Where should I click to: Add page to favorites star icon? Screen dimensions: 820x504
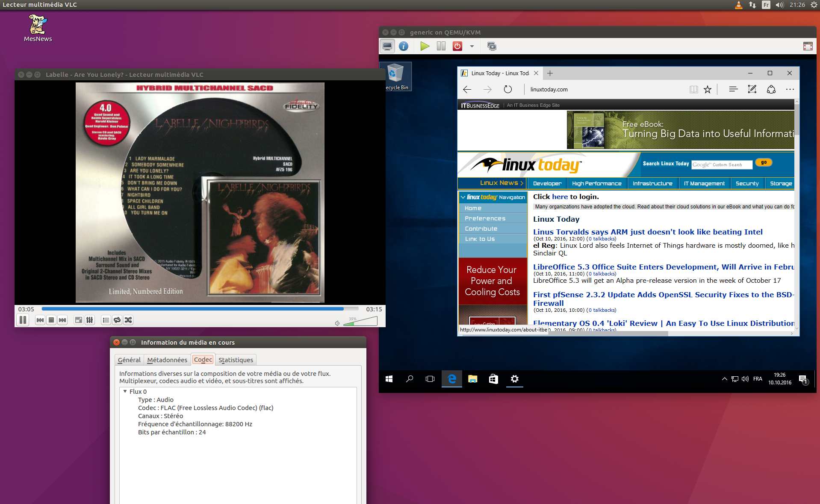[708, 89]
